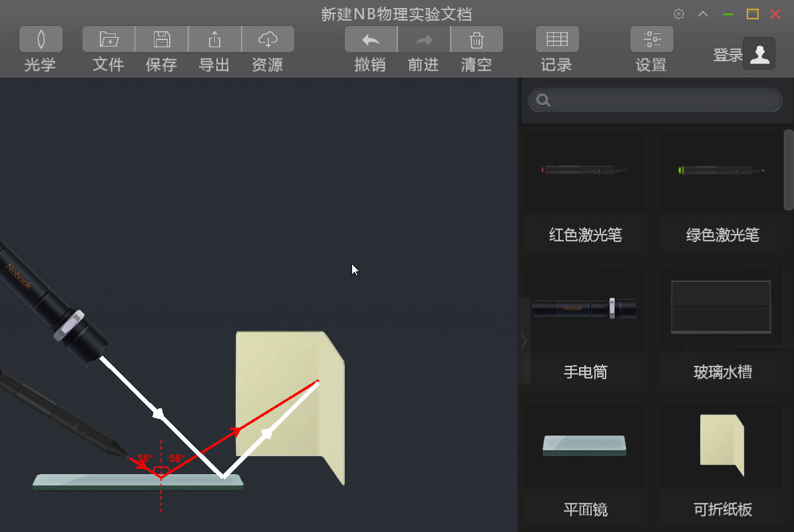Collapse the equipment side panel arrow
794x532 pixels.
click(x=524, y=340)
